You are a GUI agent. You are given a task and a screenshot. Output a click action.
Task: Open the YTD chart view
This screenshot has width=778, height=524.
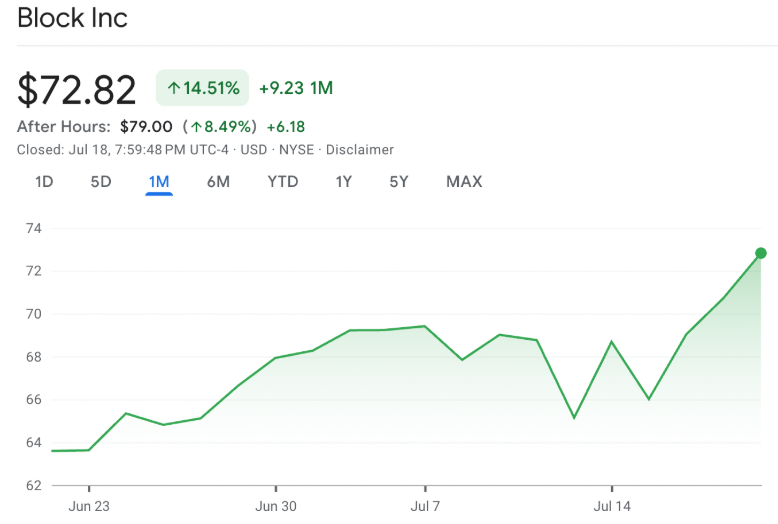[283, 181]
